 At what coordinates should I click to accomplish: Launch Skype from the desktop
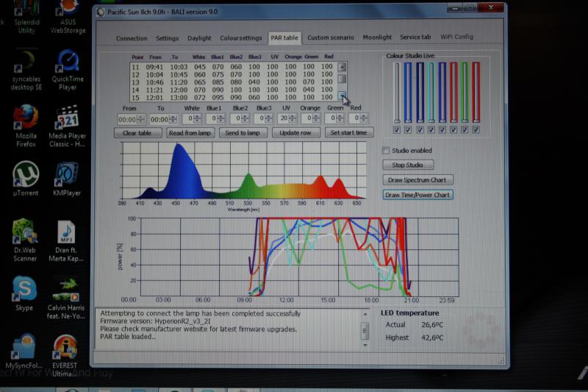(24, 289)
